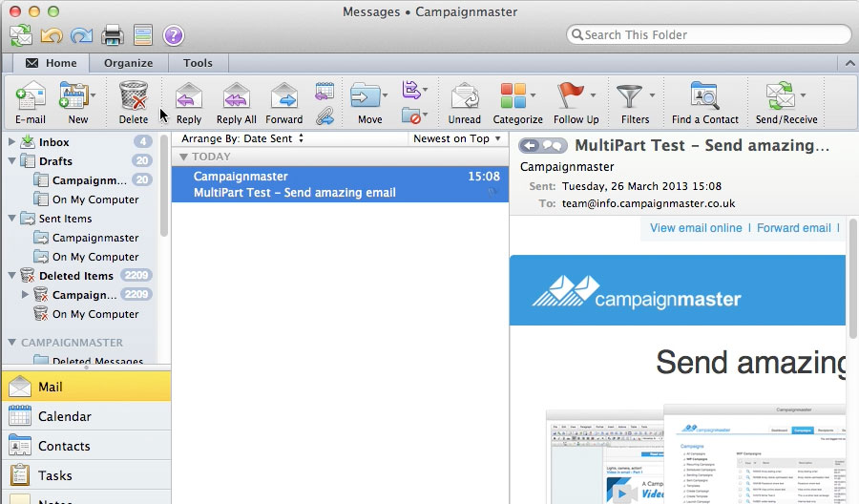Click the View email online link
859x504 pixels.
696,228
